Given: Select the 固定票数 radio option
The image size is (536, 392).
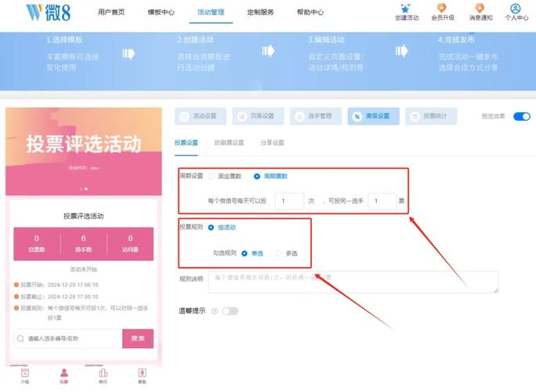Looking at the screenshot, I should coord(211,176).
